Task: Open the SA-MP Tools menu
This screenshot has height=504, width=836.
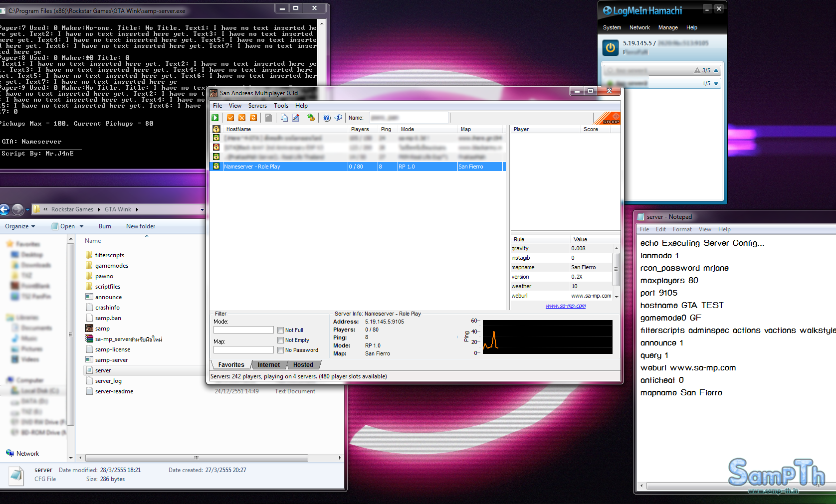Action: (281, 106)
